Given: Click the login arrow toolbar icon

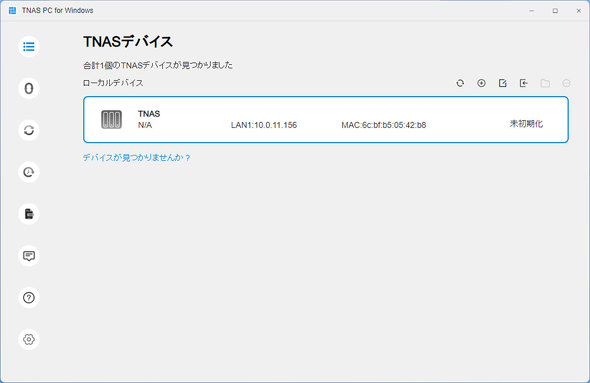Looking at the screenshot, I should [x=524, y=83].
